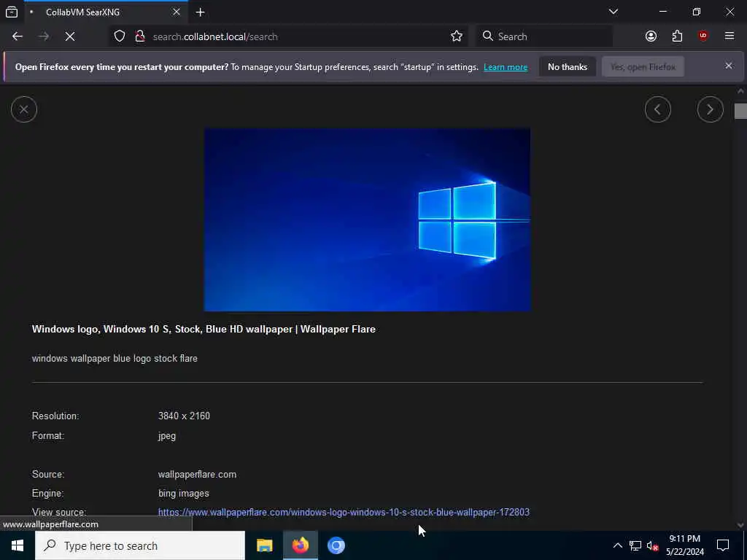Open the Windows wallpaper image
Image resolution: width=747 pixels, height=560 pixels.
coord(367,219)
